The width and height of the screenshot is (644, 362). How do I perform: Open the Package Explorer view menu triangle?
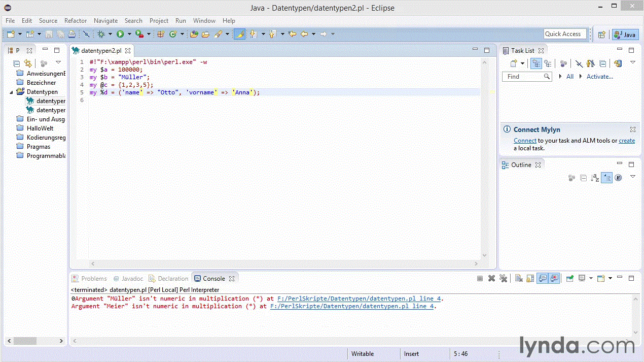58,62
